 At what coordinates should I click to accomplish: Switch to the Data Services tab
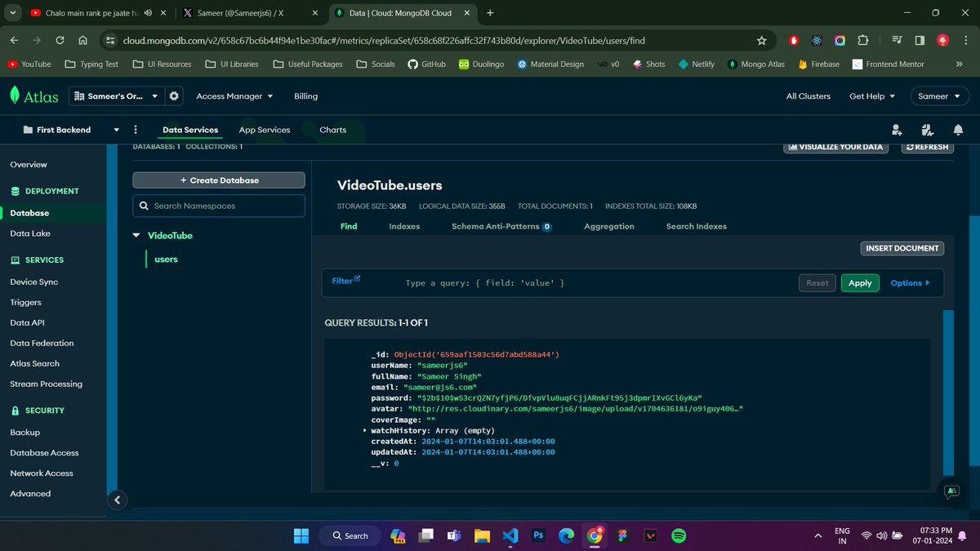pyautogui.click(x=190, y=130)
